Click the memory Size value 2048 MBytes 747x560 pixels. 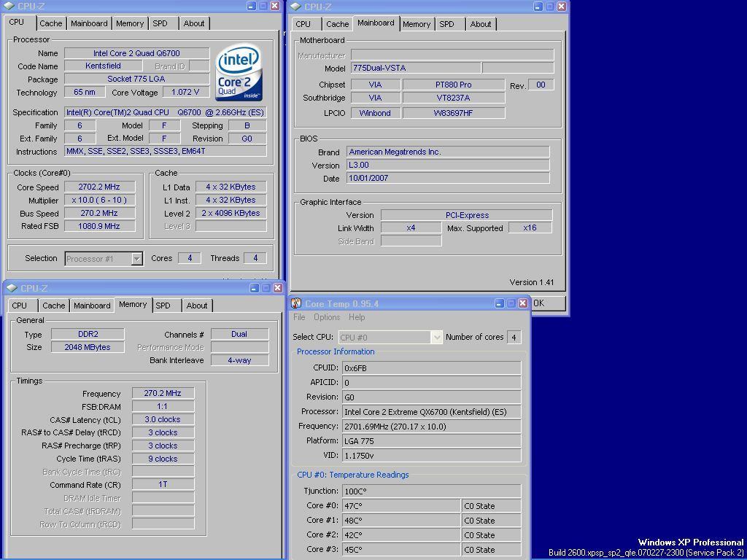[88, 347]
